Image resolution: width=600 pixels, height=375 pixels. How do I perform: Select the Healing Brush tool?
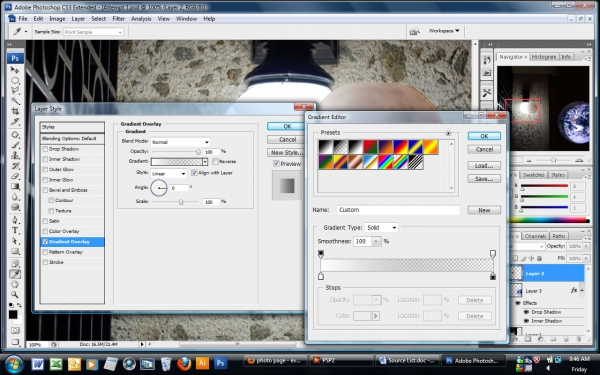(15, 135)
